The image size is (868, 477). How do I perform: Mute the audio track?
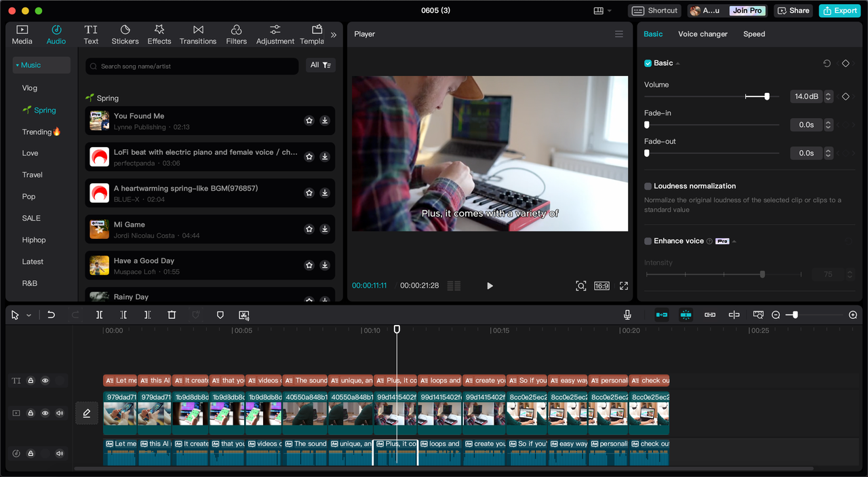coord(60,453)
